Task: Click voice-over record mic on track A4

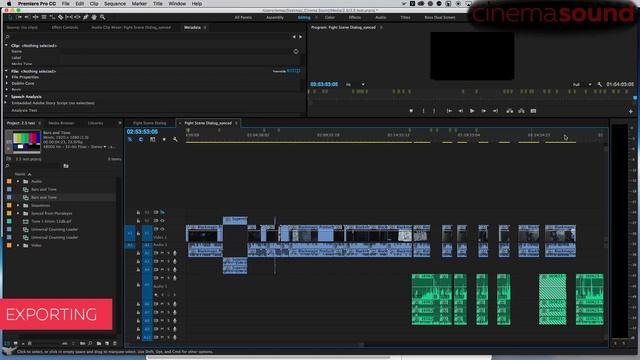Action: [x=175, y=270]
